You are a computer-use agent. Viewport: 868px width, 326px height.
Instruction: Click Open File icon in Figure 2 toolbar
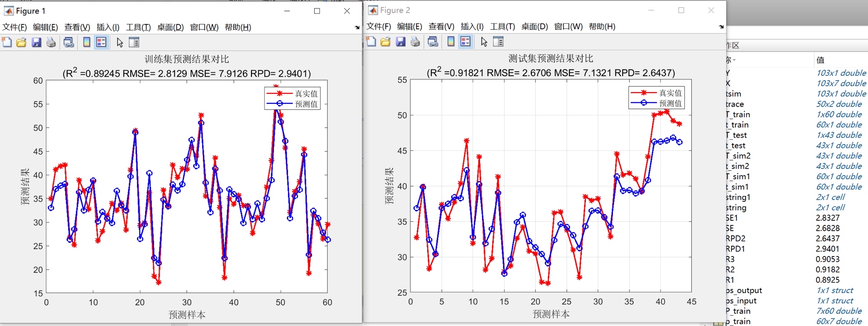[x=386, y=42]
